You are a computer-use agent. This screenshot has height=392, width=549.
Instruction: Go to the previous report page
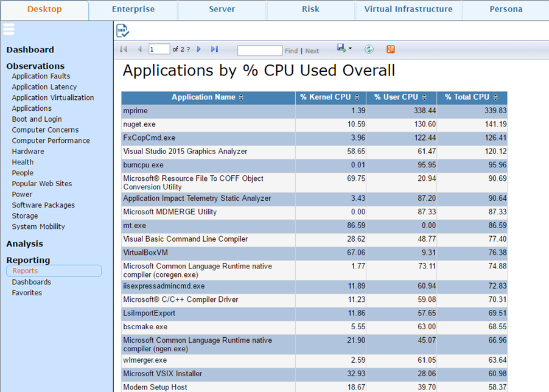[139, 49]
